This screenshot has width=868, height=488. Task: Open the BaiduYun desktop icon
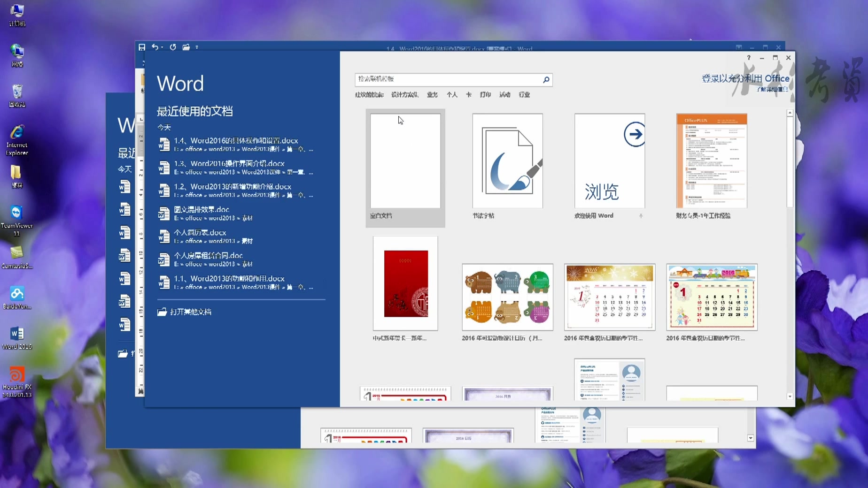point(17,297)
